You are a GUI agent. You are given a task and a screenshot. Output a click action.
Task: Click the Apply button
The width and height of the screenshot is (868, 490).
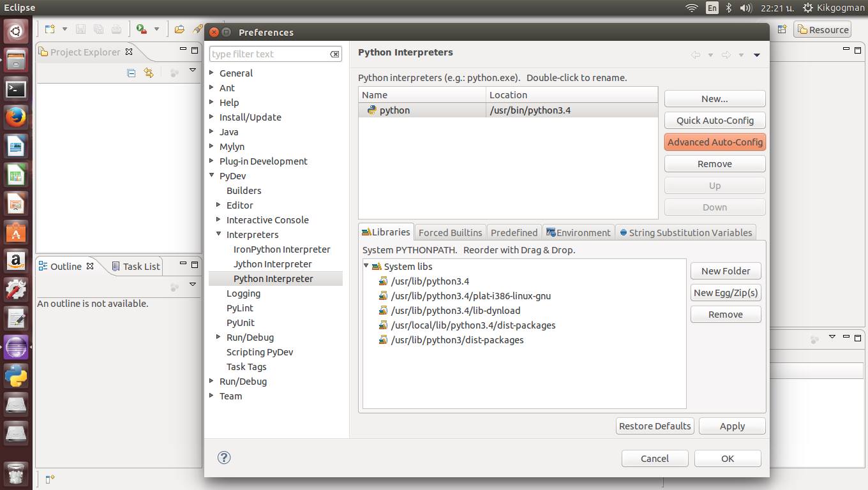(732, 426)
